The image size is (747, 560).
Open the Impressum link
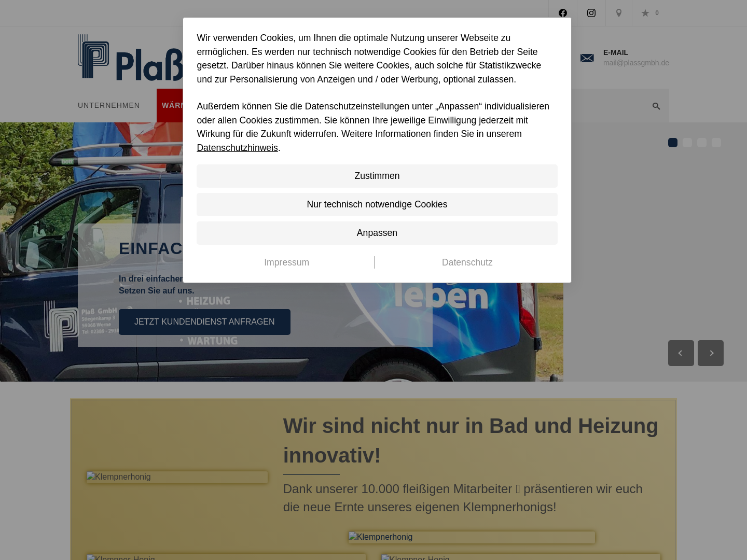pyautogui.click(x=286, y=262)
